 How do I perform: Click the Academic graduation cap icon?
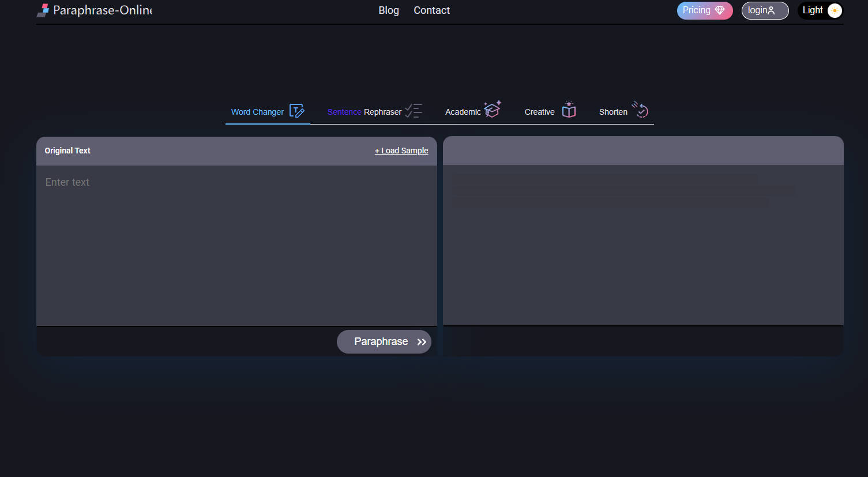pos(492,109)
